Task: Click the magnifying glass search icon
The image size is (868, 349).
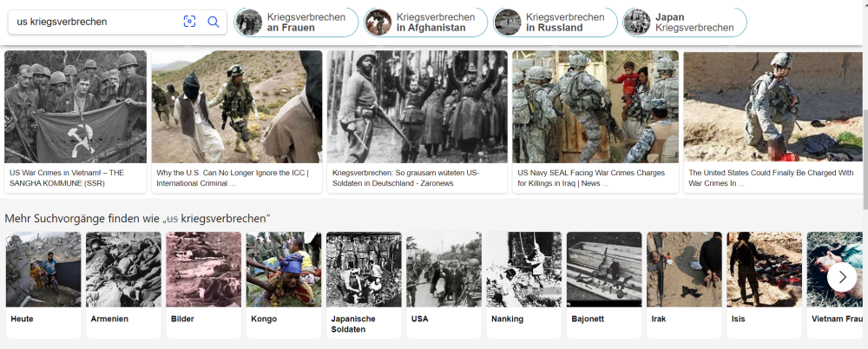Action: pyautogui.click(x=214, y=22)
